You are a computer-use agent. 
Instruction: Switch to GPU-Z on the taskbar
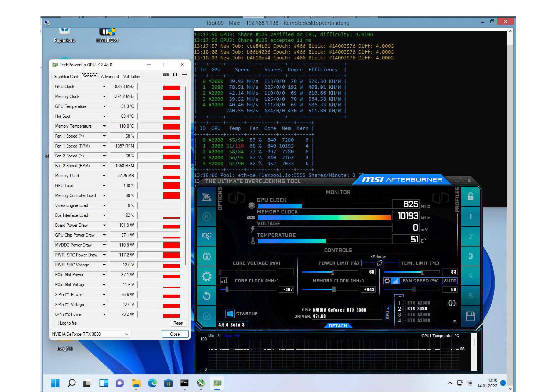click(217, 383)
